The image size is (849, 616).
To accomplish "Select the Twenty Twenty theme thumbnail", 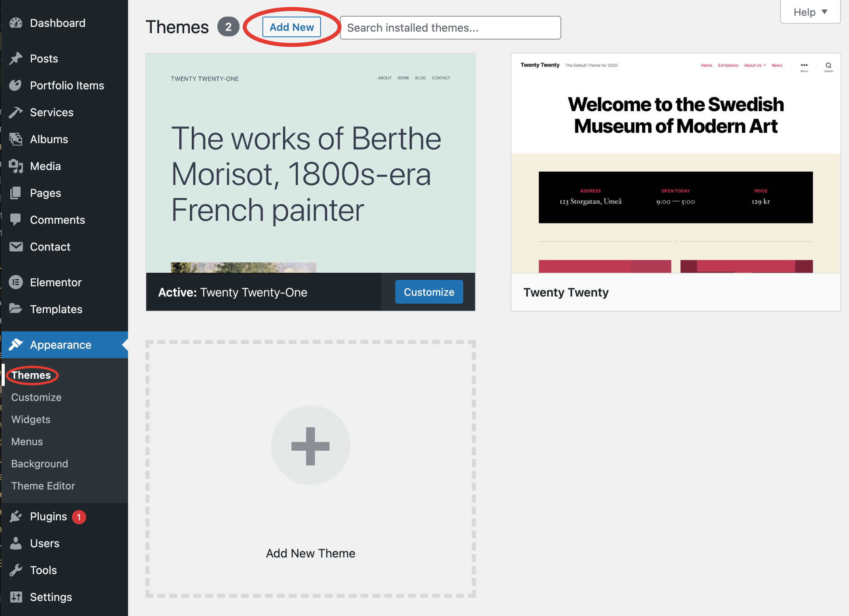I will (x=675, y=163).
